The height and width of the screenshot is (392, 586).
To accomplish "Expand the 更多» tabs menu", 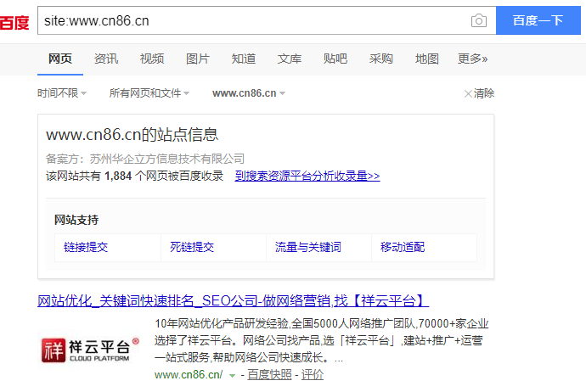I will [x=472, y=59].
